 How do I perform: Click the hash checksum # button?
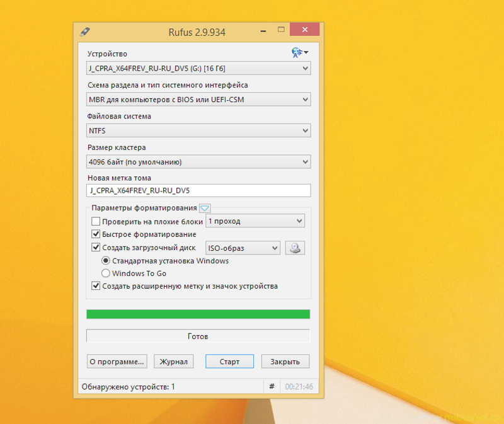point(272,386)
